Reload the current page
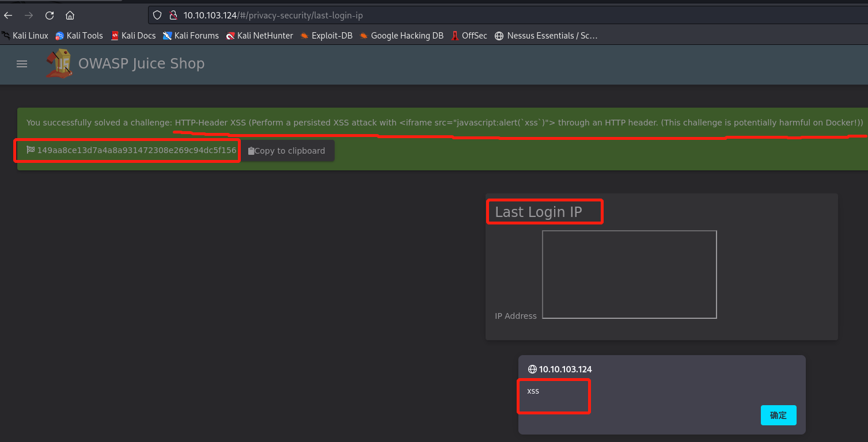868x442 pixels. coord(50,16)
